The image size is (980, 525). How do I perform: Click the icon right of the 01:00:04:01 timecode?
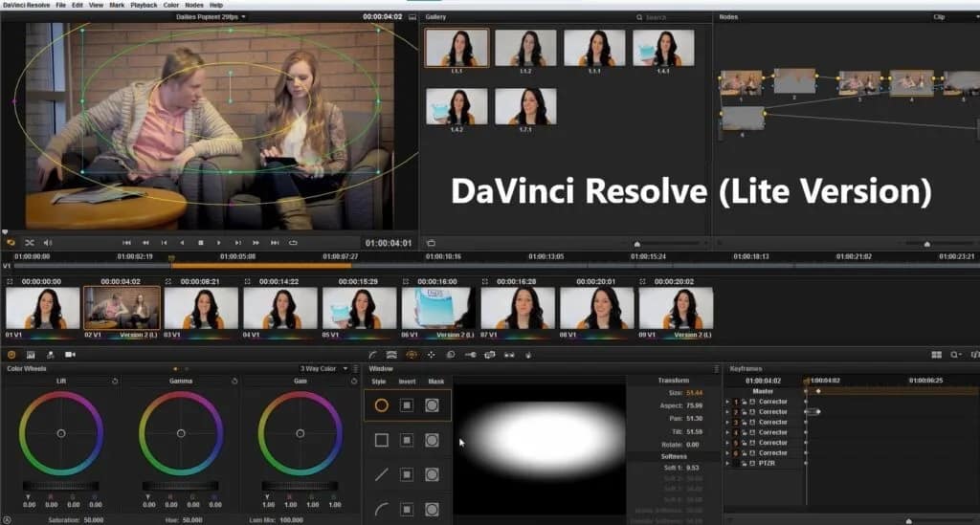431,243
